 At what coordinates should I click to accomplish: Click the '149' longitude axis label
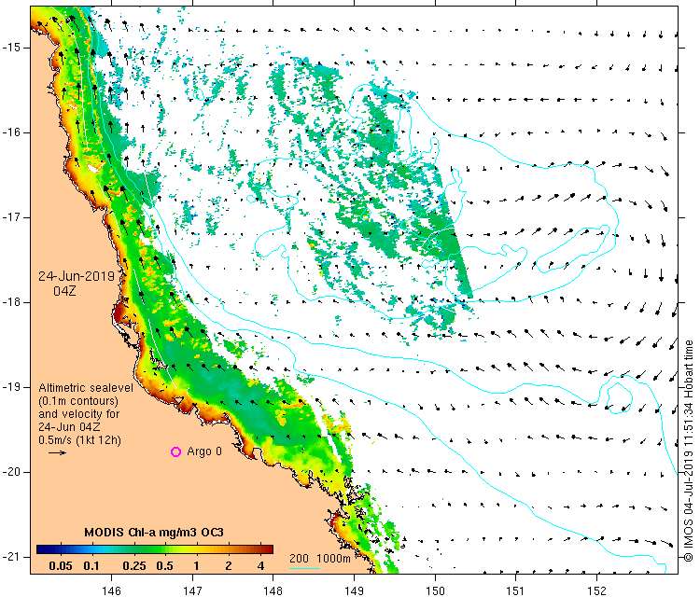[354, 590]
